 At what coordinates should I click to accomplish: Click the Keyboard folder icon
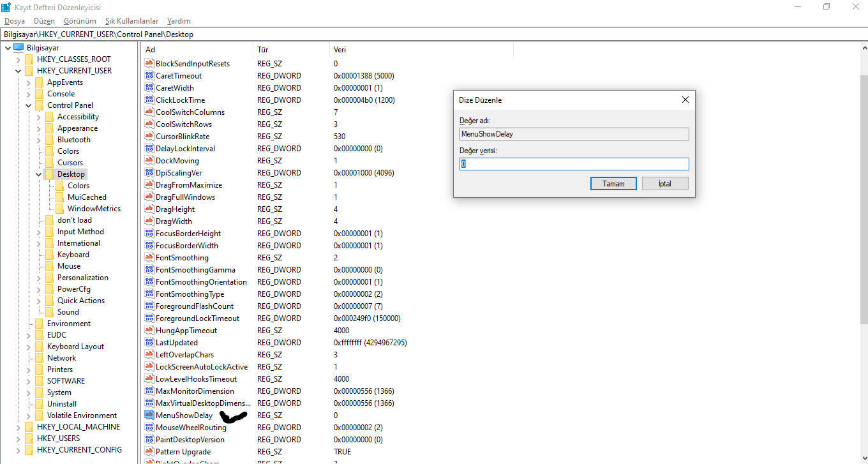pyautogui.click(x=50, y=255)
